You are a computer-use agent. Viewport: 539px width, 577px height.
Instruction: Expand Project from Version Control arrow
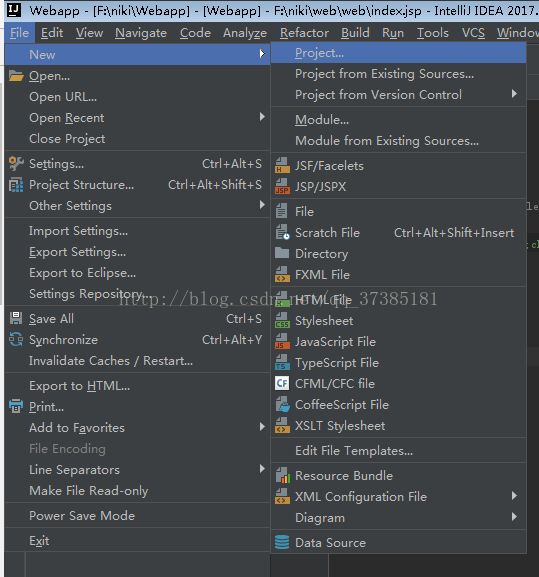pyautogui.click(x=514, y=94)
